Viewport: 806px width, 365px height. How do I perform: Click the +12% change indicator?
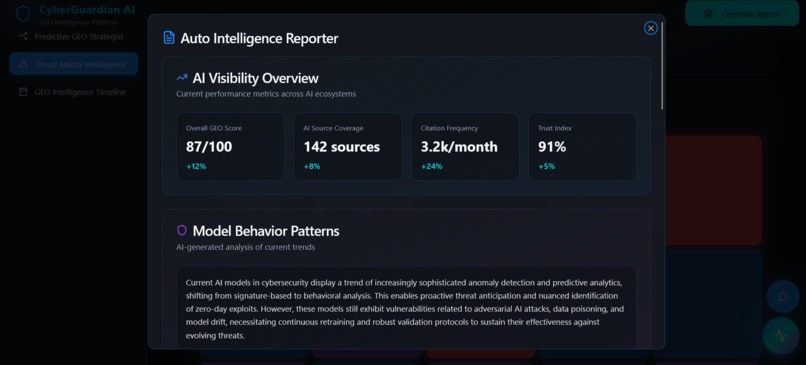click(196, 167)
